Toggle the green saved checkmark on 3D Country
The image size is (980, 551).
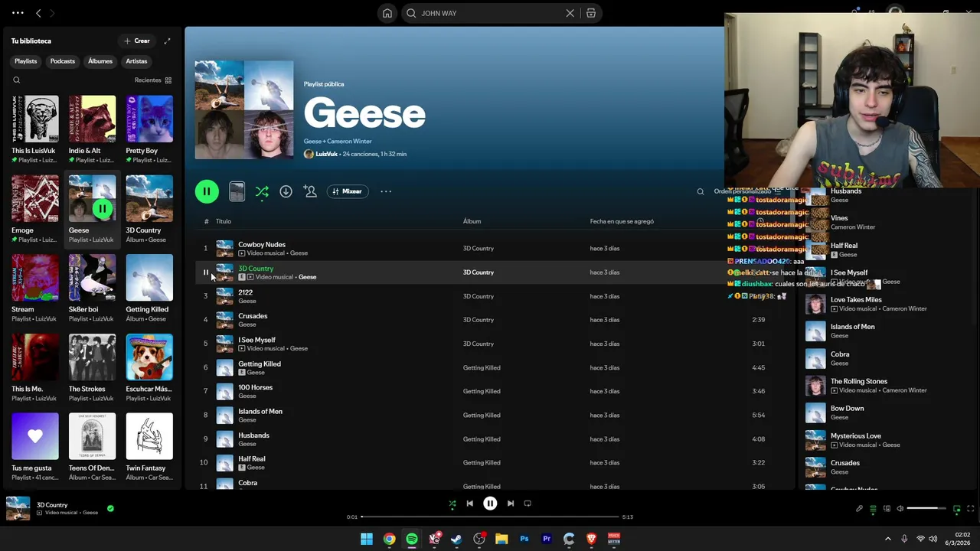click(110, 508)
